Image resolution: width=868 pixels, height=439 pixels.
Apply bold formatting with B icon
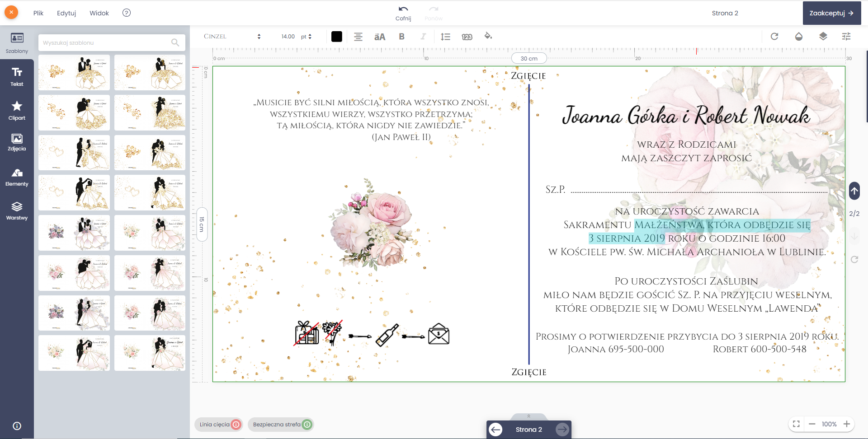click(x=401, y=37)
